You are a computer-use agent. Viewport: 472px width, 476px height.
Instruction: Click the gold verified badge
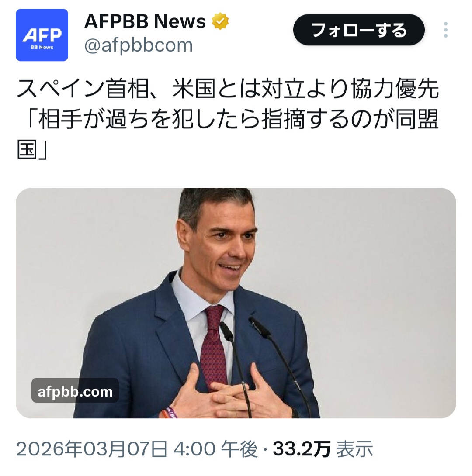[x=220, y=21]
